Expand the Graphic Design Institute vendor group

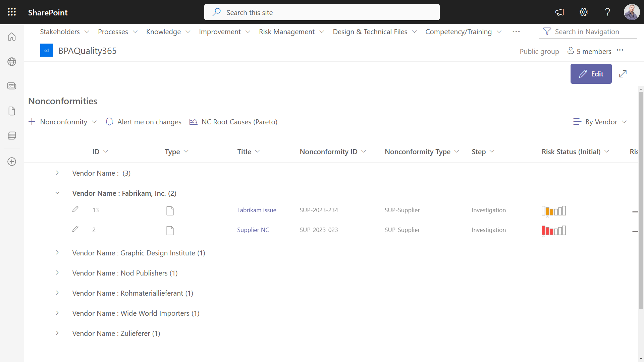[x=57, y=252]
